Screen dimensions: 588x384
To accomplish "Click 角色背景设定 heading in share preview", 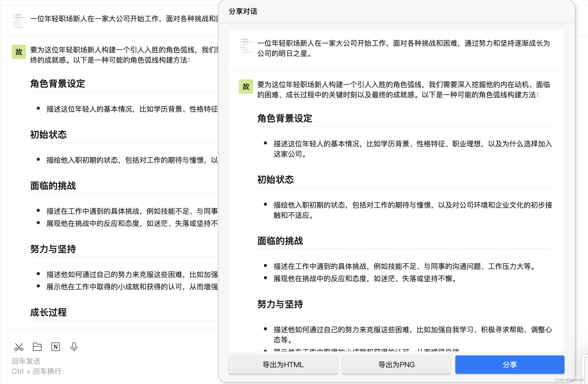I will point(285,118).
